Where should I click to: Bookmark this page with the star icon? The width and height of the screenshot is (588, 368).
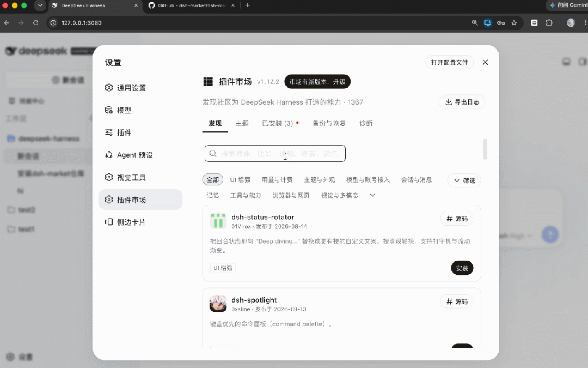coord(514,23)
